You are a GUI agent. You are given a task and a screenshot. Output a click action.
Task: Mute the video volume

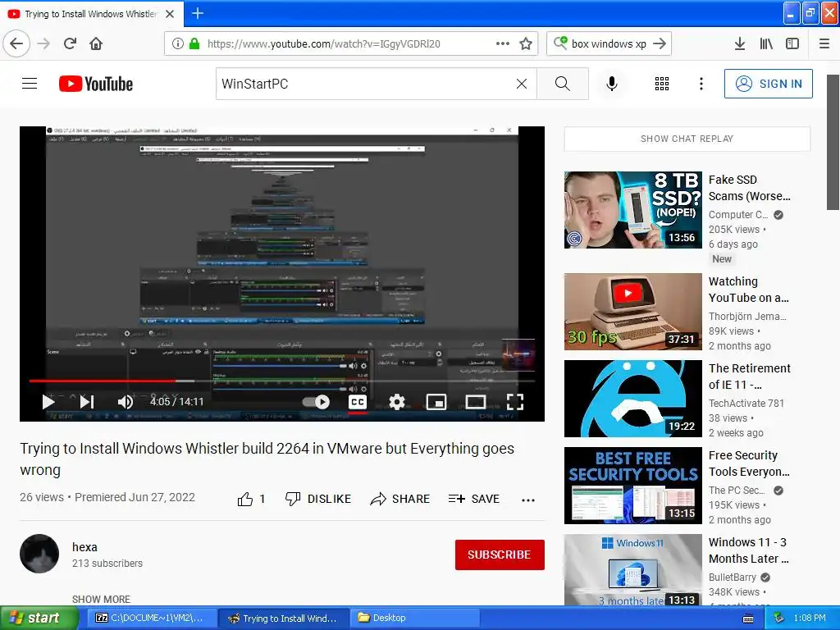[126, 402]
